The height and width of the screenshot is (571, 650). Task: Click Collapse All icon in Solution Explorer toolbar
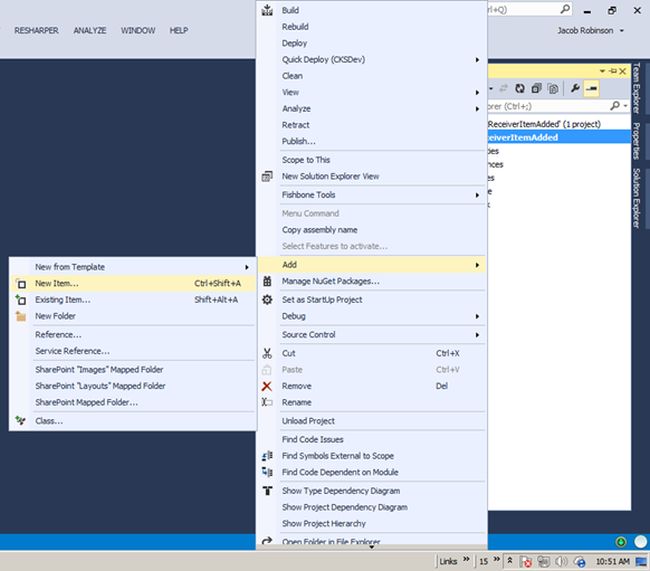[536, 88]
